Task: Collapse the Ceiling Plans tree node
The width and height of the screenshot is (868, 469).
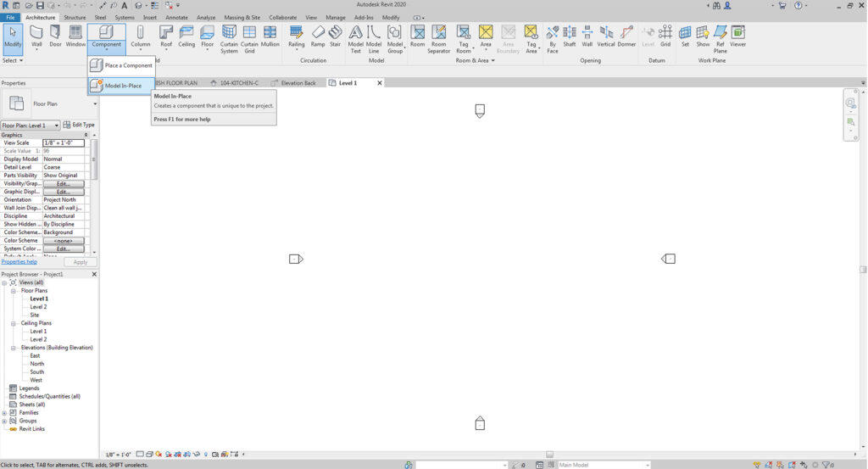Action: point(14,323)
